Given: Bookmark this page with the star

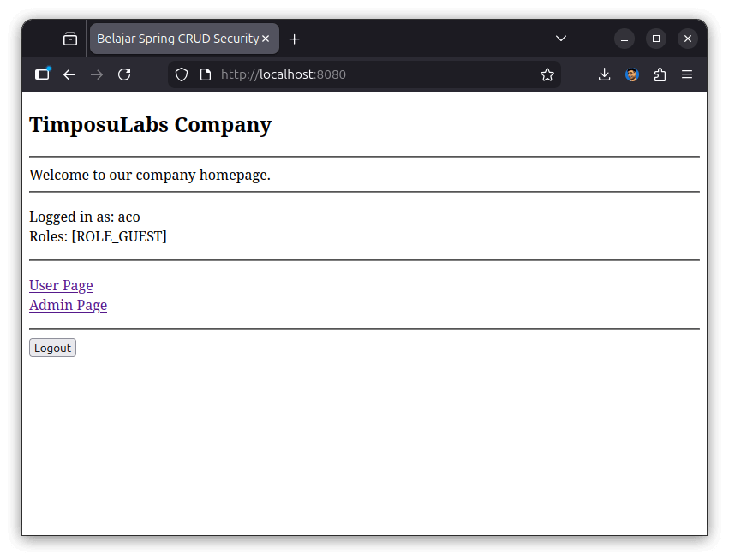Looking at the screenshot, I should (x=547, y=74).
